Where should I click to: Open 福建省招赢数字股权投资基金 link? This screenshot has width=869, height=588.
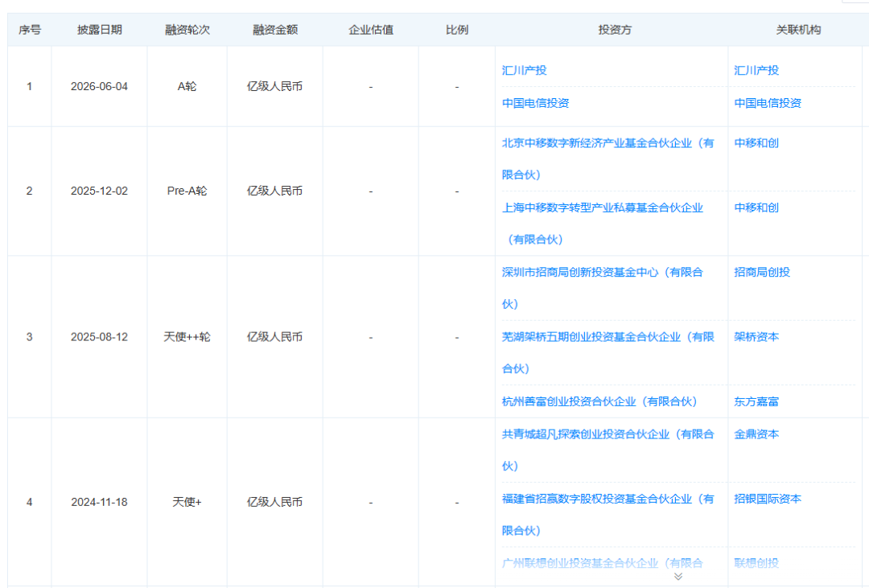[608, 514]
